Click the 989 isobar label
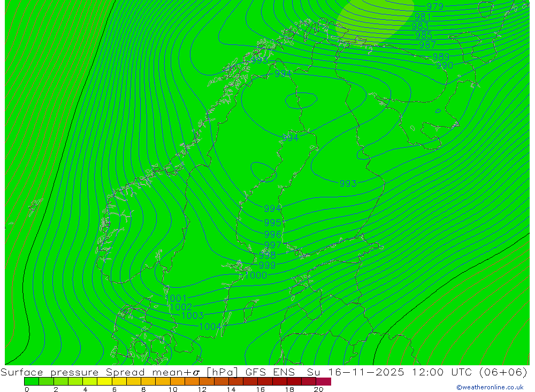The height and width of the screenshot is (392, 535). 441,57
